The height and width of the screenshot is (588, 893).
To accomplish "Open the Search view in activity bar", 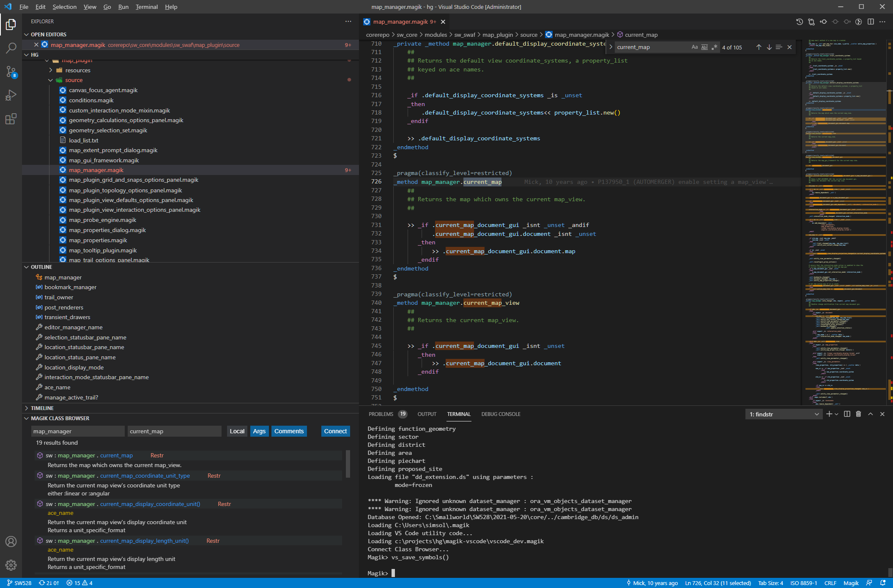I will 11,48.
